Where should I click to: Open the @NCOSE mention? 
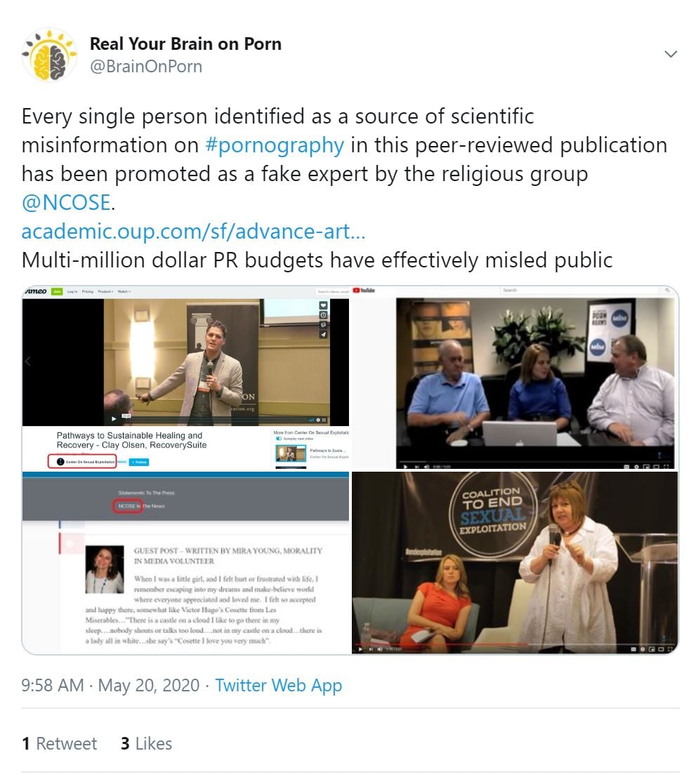tap(67, 203)
